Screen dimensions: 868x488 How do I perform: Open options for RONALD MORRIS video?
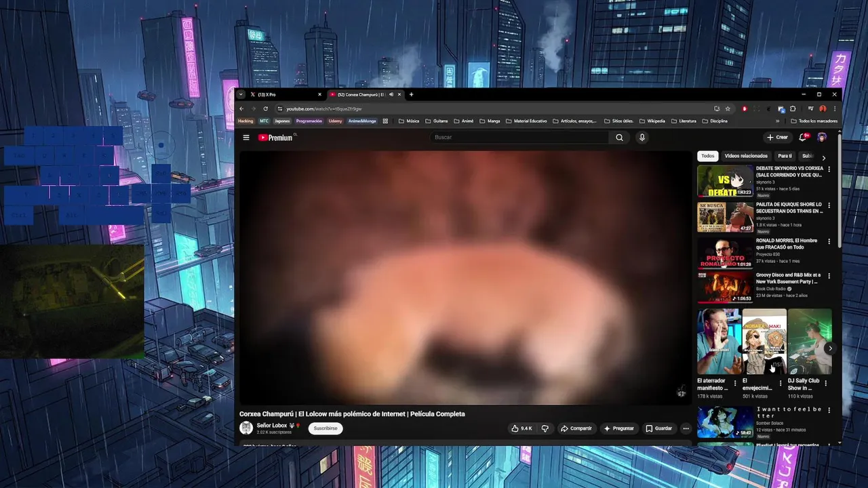[829, 241]
